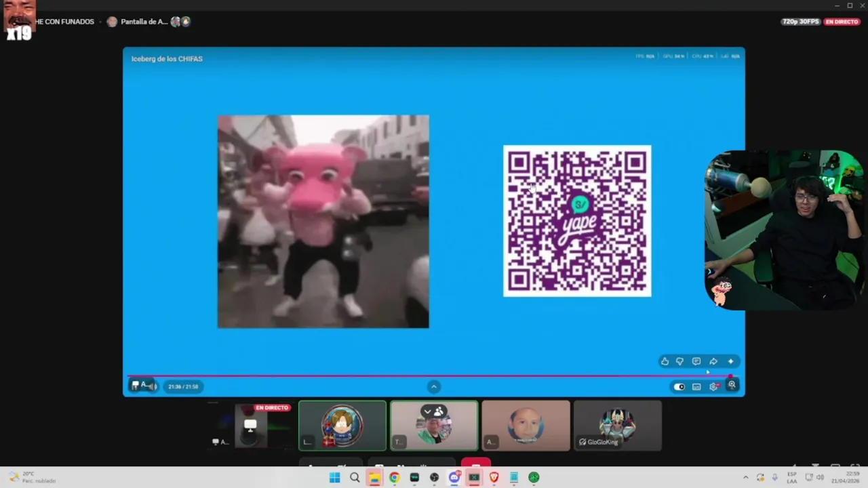This screenshot has width=868, height=488.
Task: Open the video player settings gear
Action: click(x=714, y=386)
